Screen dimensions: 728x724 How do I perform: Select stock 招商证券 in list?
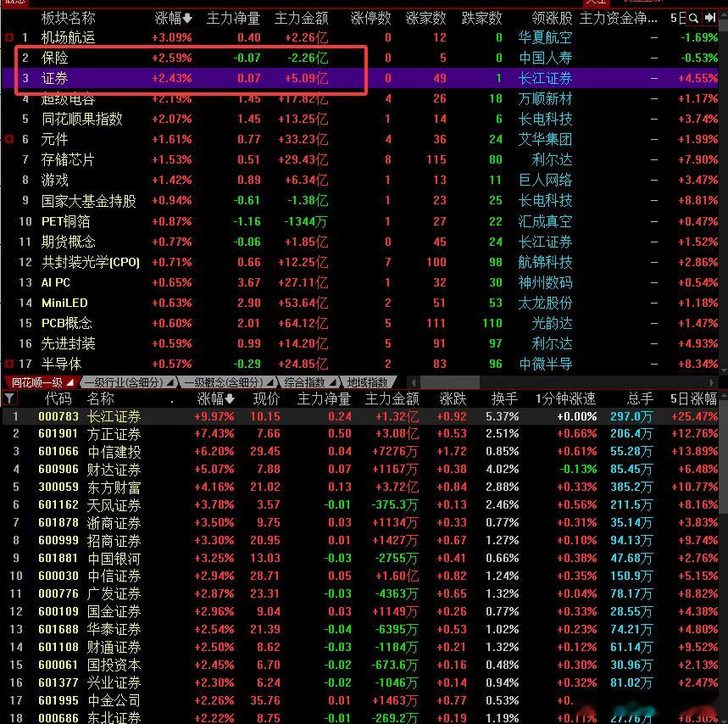pyautogui.click(x=360, y=541)
